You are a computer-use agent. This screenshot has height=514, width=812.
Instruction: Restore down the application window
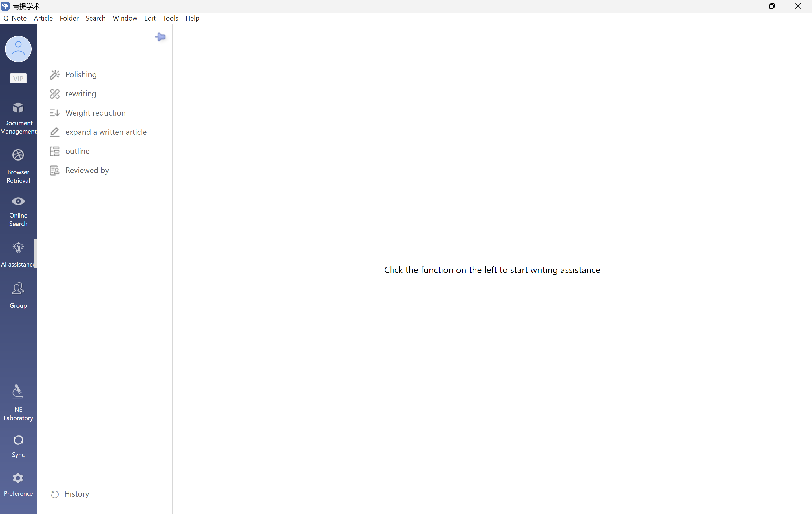(772, 6)
